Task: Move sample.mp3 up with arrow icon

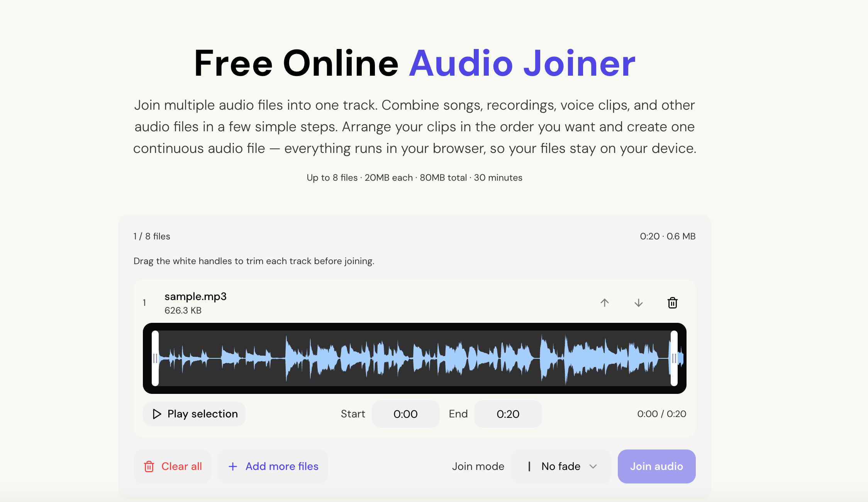Action: point(605,303)
